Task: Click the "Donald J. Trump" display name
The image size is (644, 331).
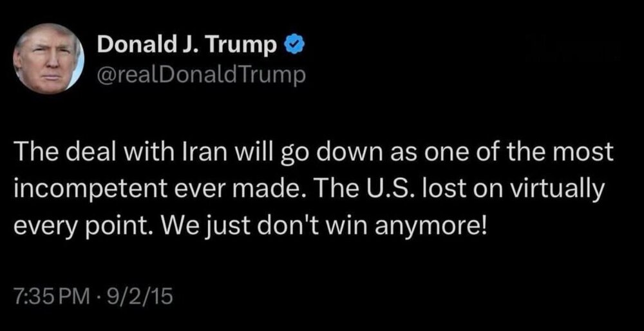Action: 187,46
